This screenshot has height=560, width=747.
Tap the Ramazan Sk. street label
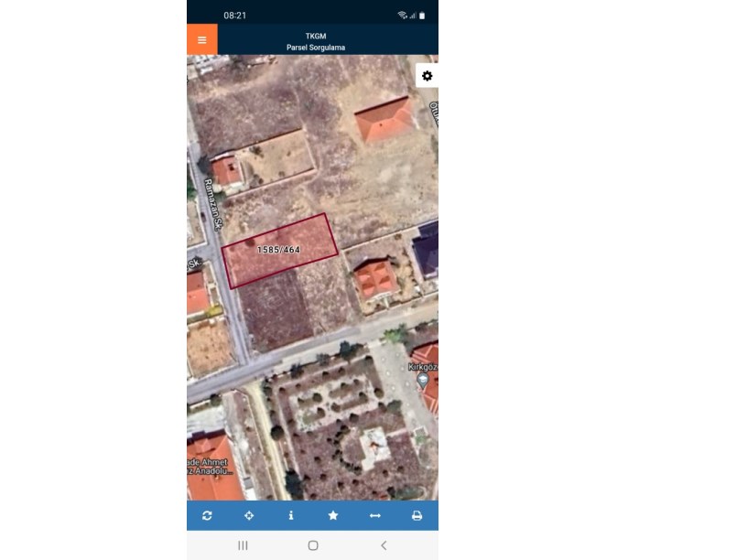tap(212, 204)
